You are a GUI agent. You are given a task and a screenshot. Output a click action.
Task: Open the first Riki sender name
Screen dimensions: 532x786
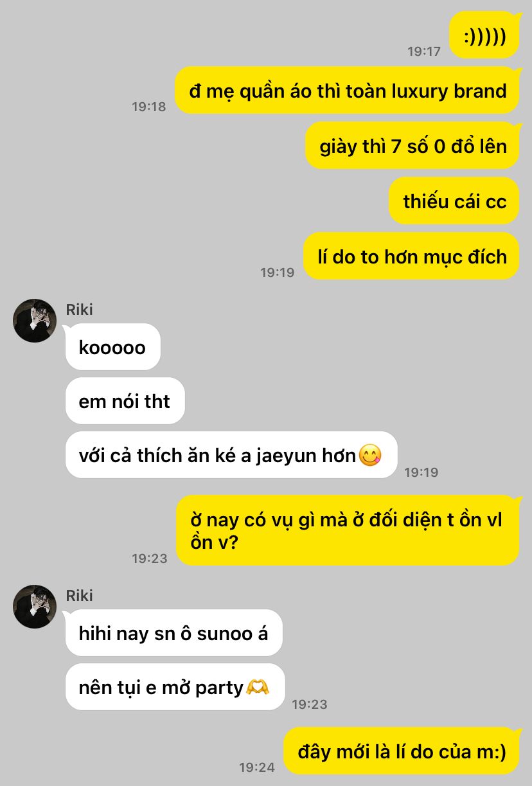coord(79,310)
